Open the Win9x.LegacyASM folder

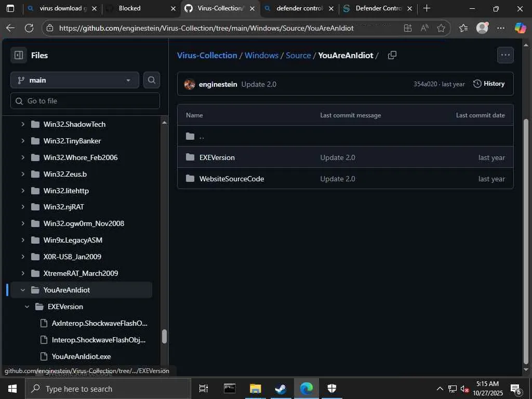point(73,240)
